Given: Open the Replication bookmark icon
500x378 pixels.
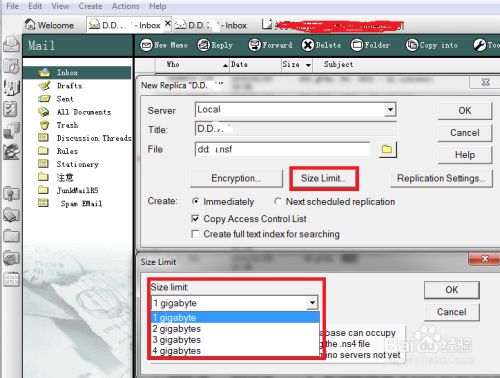Looking at the screenshot, I should pyautogui.click(x=11, y=130).
